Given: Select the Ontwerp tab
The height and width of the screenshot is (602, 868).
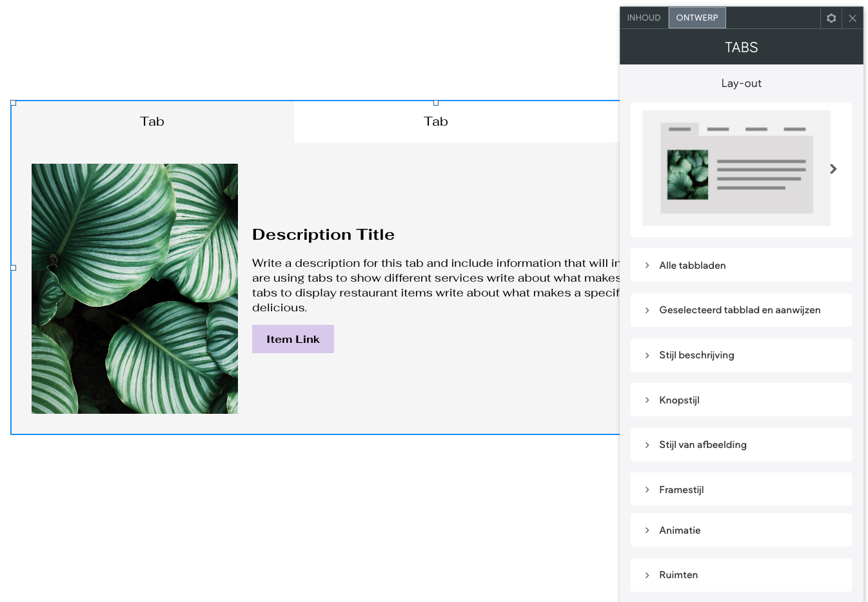Looking at the screenshot, I should (696, 18).
